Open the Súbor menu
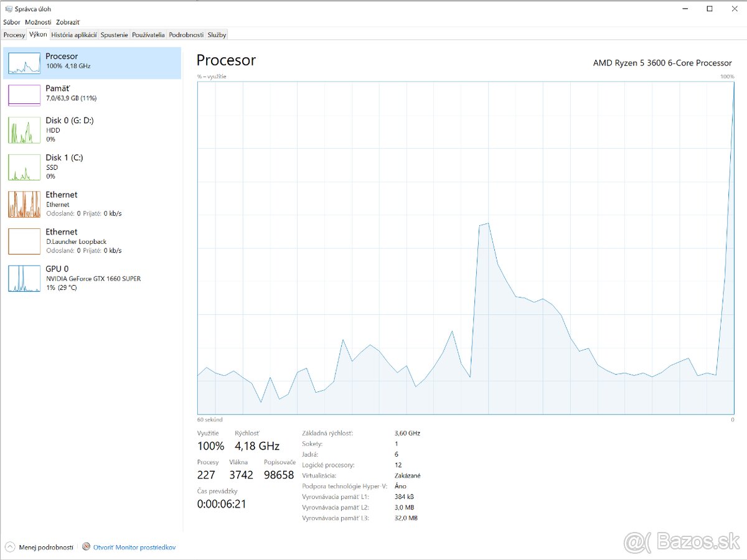747x560 pixels. (11, 22)
